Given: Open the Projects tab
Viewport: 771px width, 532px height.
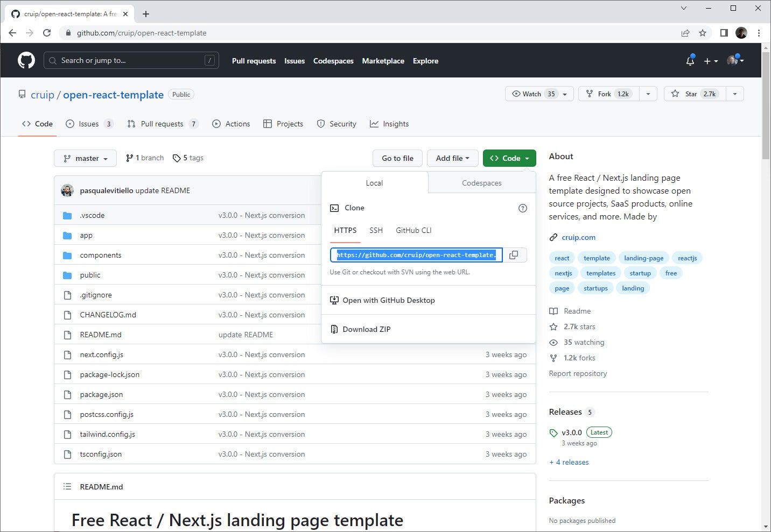Looking at the screenshot, I should 283,124.
